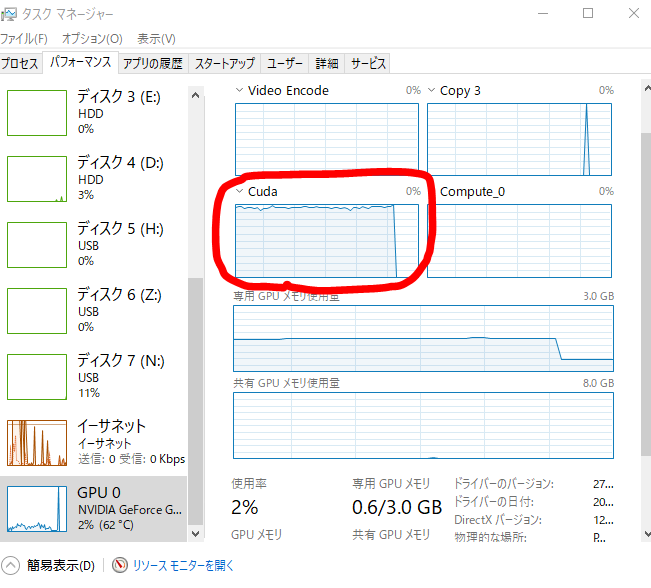Select ディスク 6 (Z:) USB entry
Screen dimensions: 651x588
pos(94,311)
